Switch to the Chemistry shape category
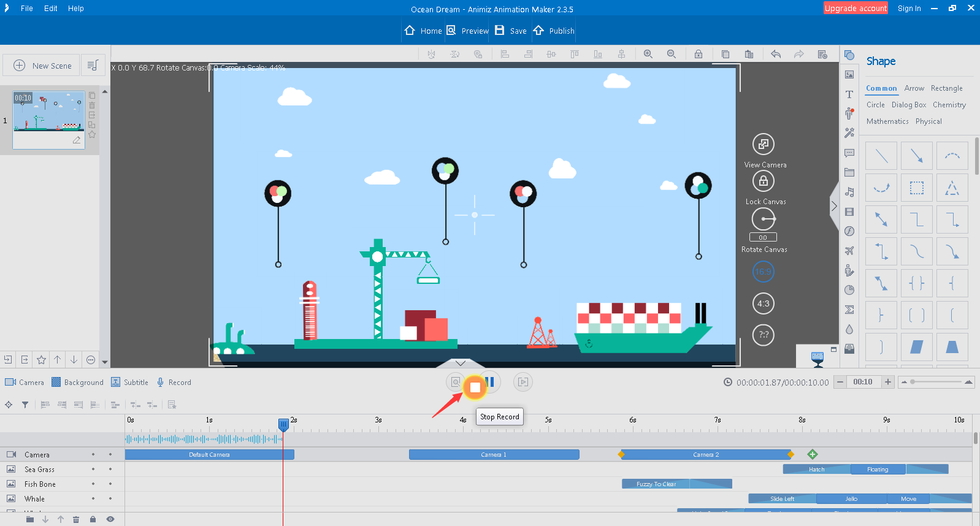Viewport: 980px width, 526px height. pyautogui.click(x=949, y=105)
